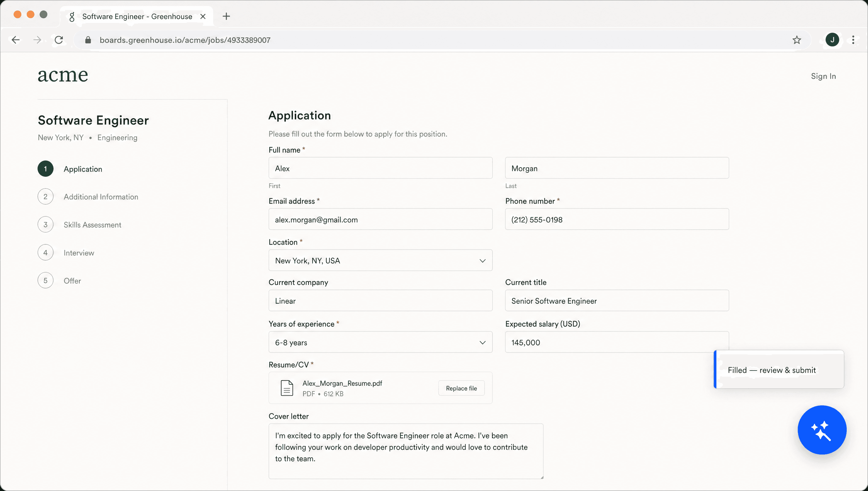This screenshot has height=491, width=868.
Task: Go to Interview step
Action: click(x=79, y=253)
